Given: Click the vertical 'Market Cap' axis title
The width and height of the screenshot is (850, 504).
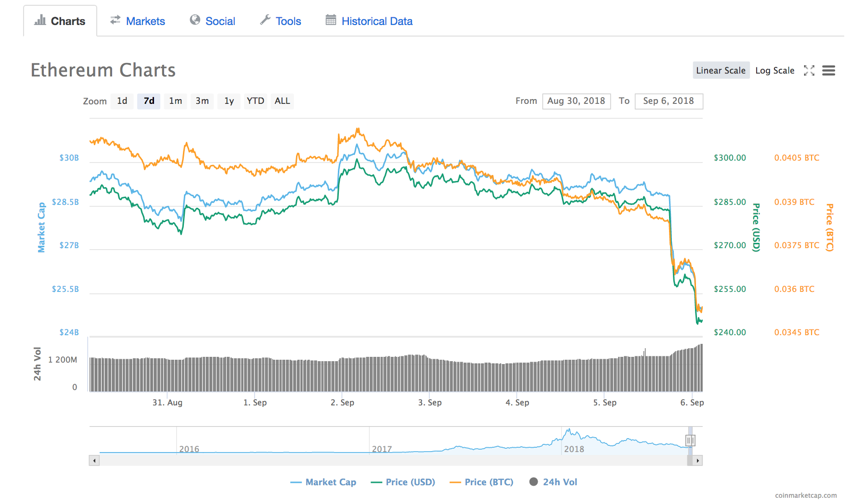Looking at the screenshot, I should click(x=41, y=227).
